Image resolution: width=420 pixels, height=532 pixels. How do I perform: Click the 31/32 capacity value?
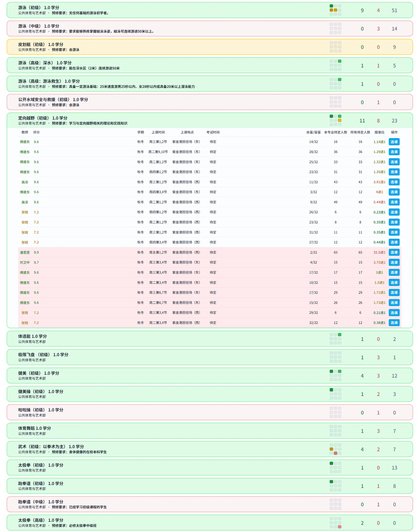point(313,232)
